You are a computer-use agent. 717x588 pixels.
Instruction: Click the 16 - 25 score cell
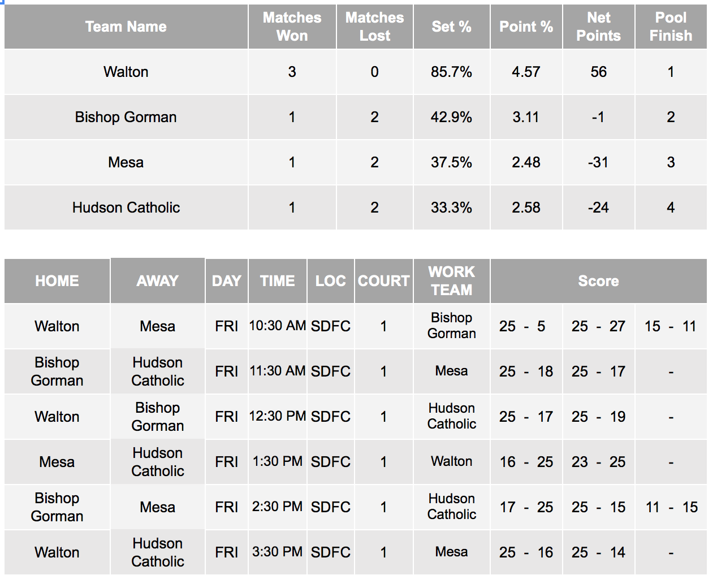tap(526, 462)
